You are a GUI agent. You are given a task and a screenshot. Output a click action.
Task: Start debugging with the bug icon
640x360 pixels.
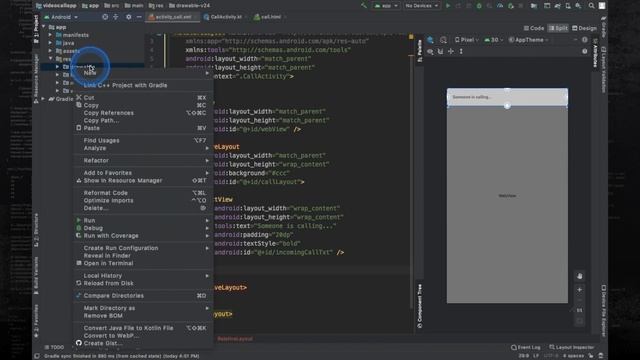479,6
